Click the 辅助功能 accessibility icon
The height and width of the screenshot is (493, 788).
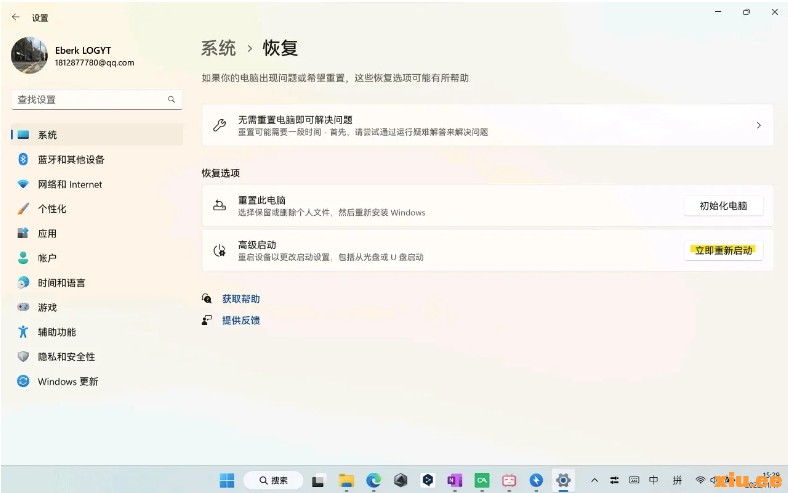pyautogui.click(x=23, y=332)
